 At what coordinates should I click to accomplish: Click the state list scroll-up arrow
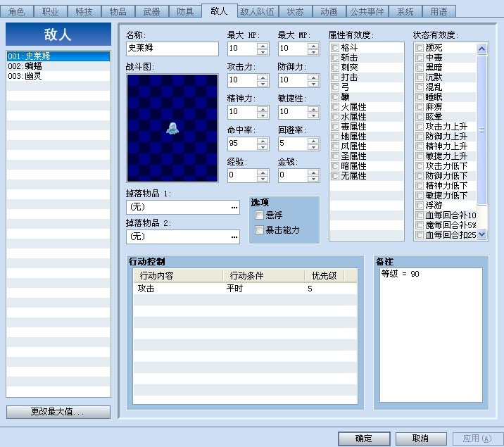[481, 49]
